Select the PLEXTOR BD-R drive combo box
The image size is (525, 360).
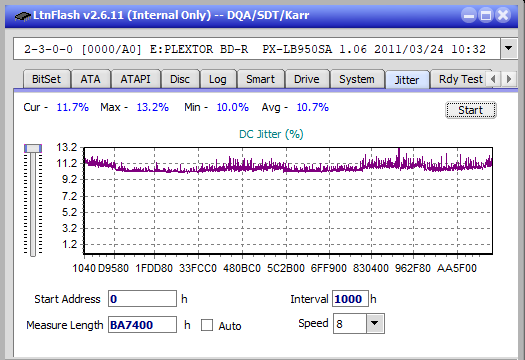(257, 49)
